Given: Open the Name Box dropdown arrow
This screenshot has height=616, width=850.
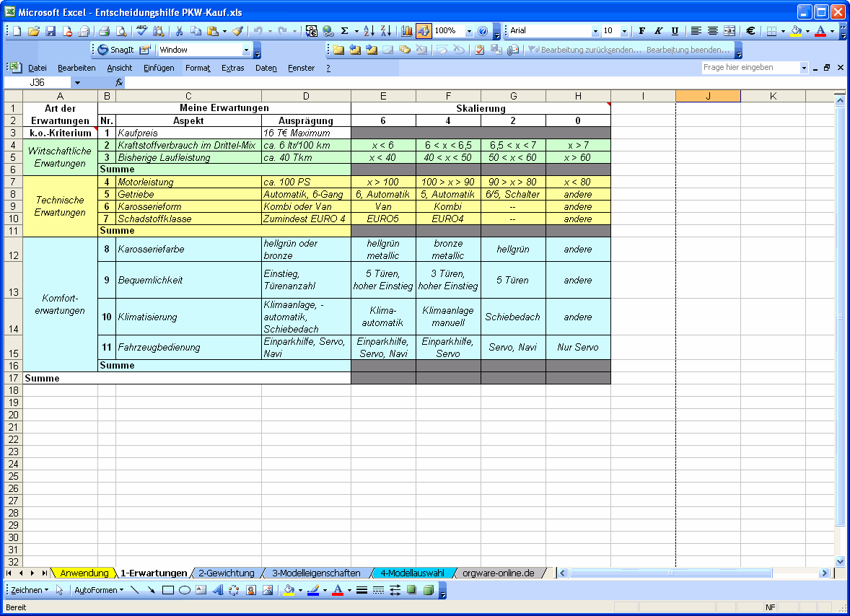Looking at the screenshot, I should 77,82.
